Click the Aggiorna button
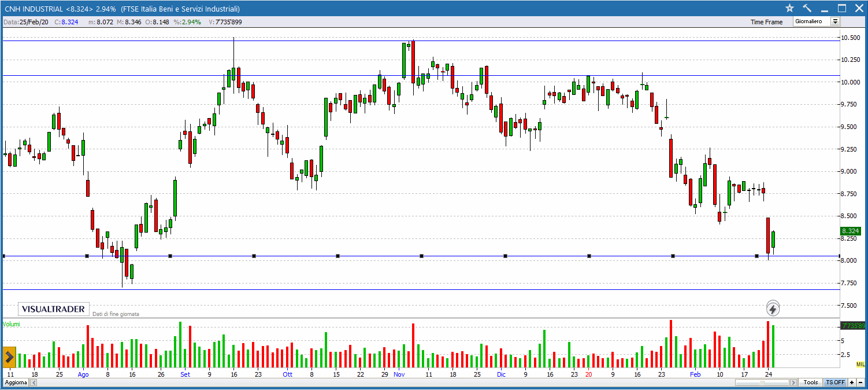 coord(15,383)
